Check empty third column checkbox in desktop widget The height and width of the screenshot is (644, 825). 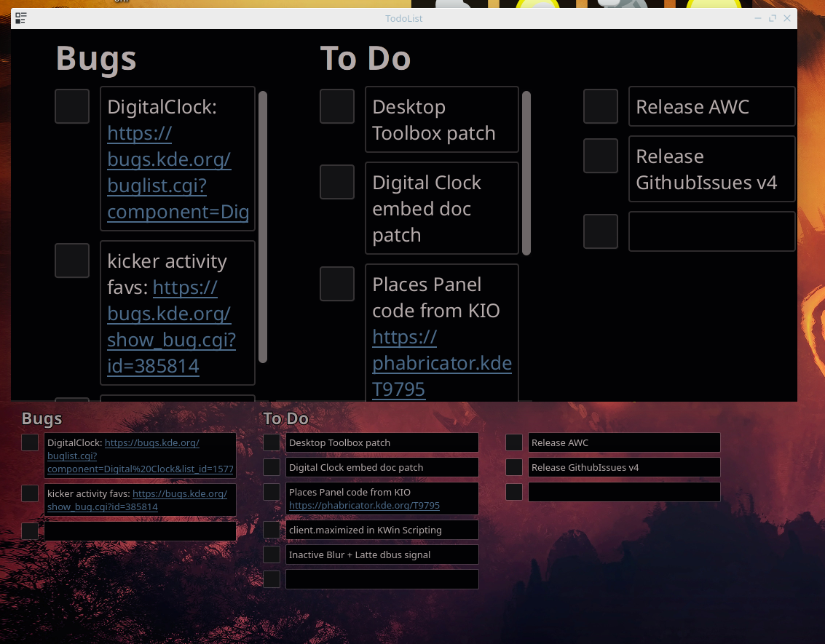click(514, 491)
